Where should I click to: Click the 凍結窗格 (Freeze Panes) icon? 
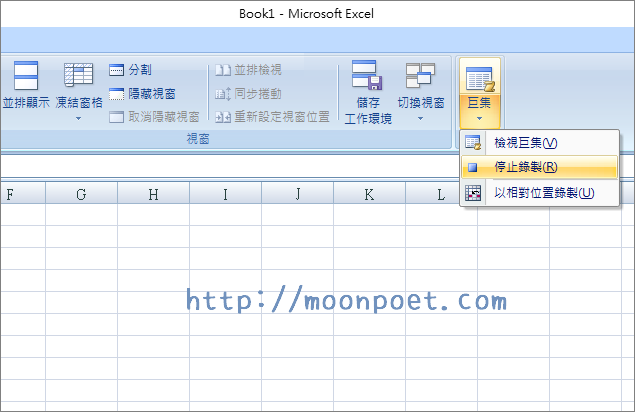pyautogui.click(x=78, y=77)
